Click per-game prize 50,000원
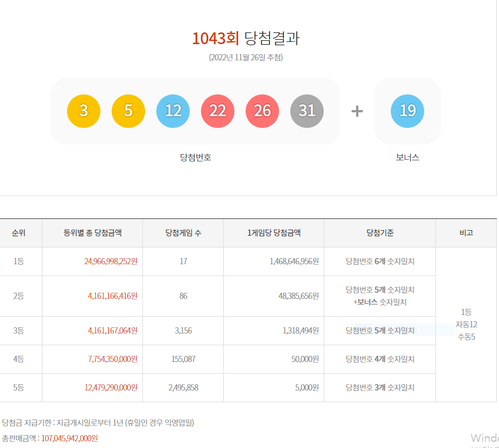This screenshot has height=448, width=499. tap(305, 359)
